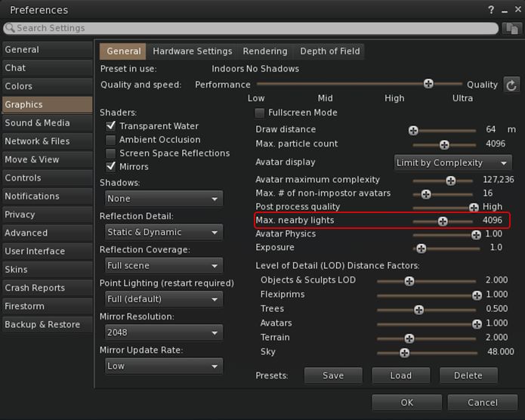Click the Save presets button

point(332,375)
